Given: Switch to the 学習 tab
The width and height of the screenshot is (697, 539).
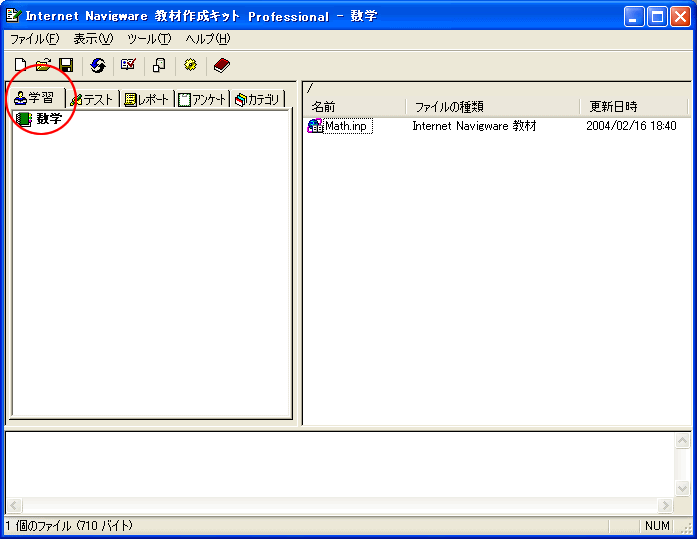Looking at the screenshot, I should pos(36,98).
